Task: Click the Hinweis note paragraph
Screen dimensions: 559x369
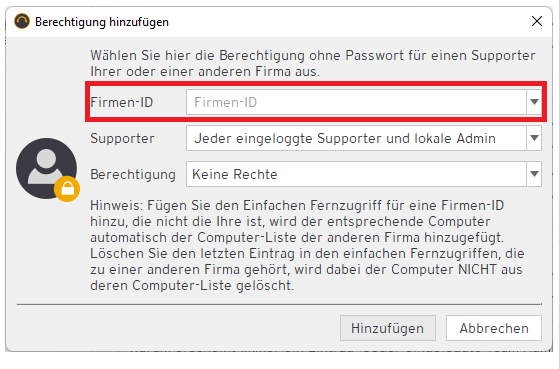Action: (x=307, y=245)
